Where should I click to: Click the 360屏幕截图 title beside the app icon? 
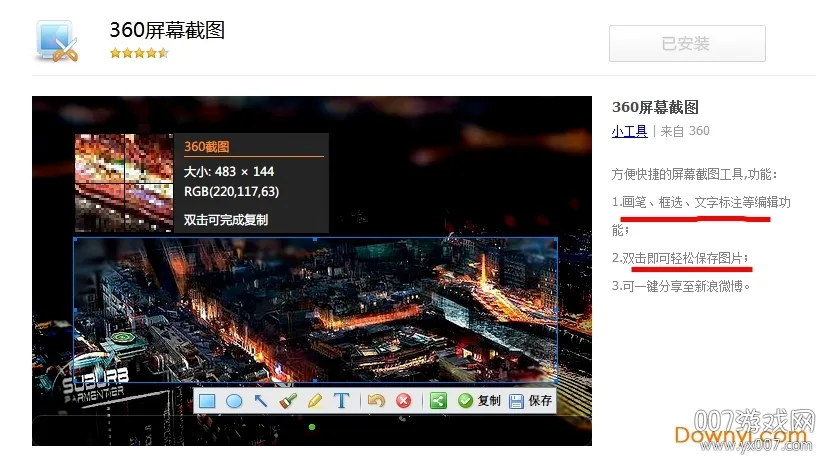[167, 30]
